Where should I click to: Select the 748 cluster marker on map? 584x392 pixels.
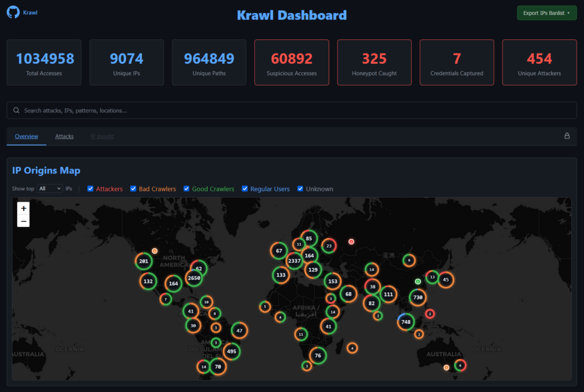pos(406,322)
